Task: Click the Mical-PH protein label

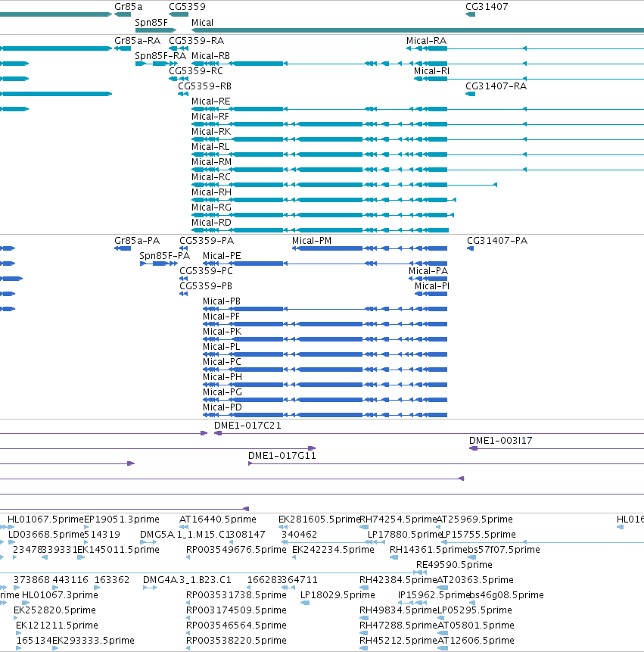Action: (x=222, y=377)
